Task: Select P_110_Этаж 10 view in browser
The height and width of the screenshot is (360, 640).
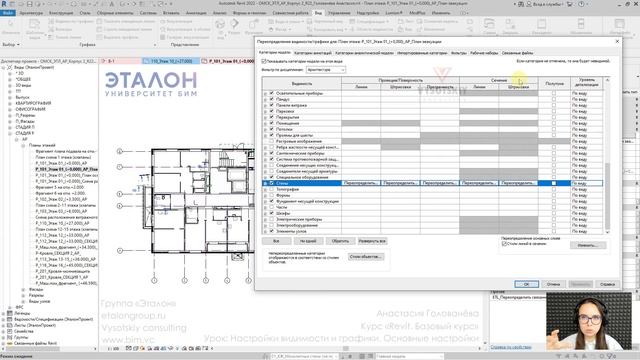Action: pyautogui.click(x=62, y=223)
